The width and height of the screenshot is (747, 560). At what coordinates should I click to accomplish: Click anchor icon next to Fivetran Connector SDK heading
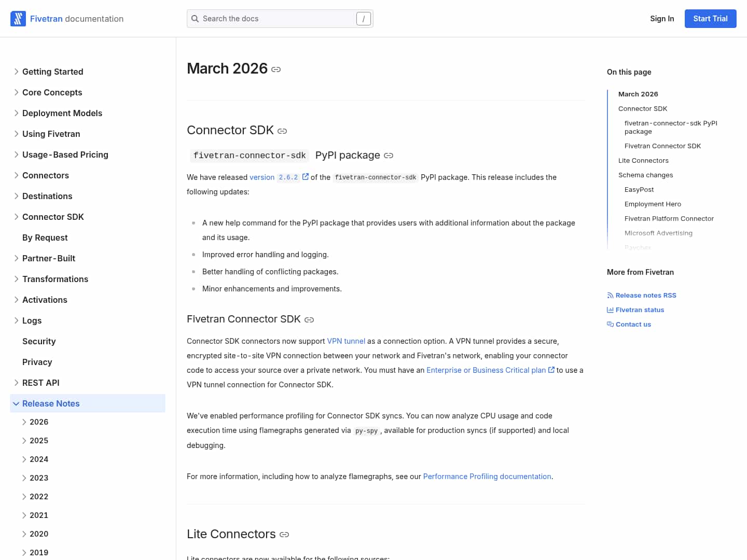point(309,320)
